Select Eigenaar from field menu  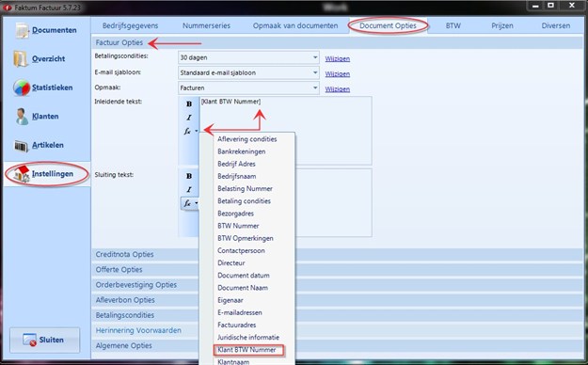(x=230, y=300)
